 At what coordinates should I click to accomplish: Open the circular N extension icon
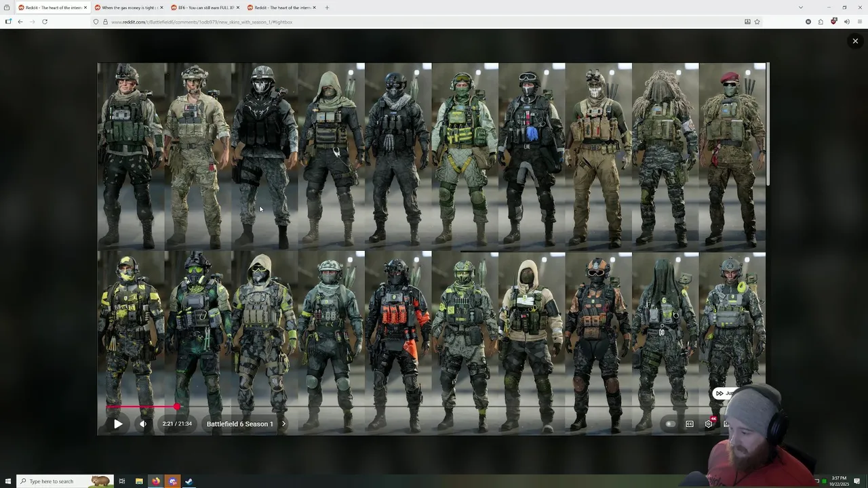[808, 22]
